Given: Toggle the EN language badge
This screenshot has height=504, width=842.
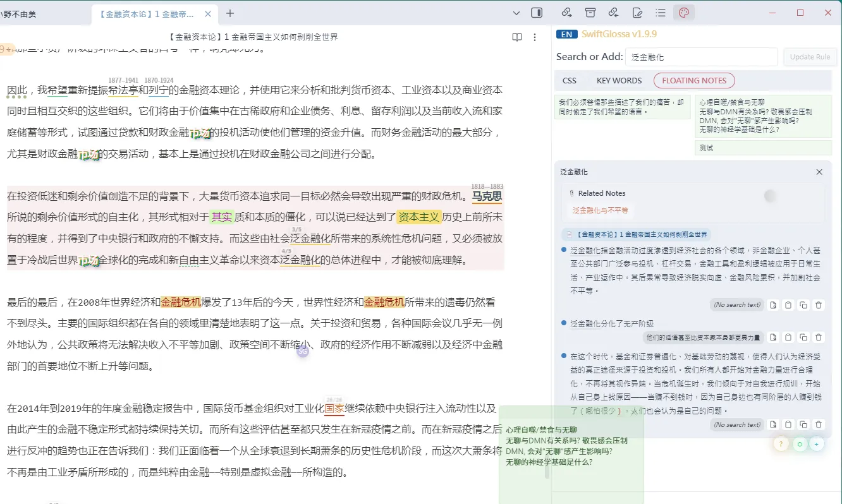Looking at the screenshot, I should 566,35.
